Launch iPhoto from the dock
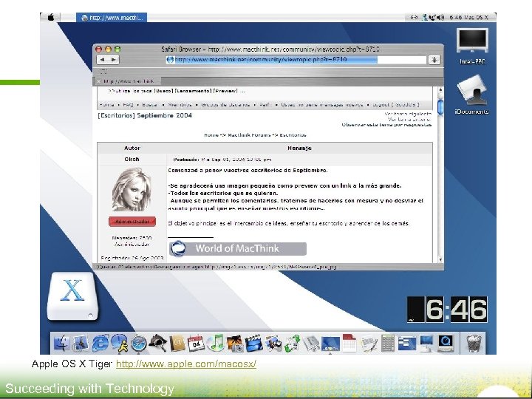 coord(234,344)
